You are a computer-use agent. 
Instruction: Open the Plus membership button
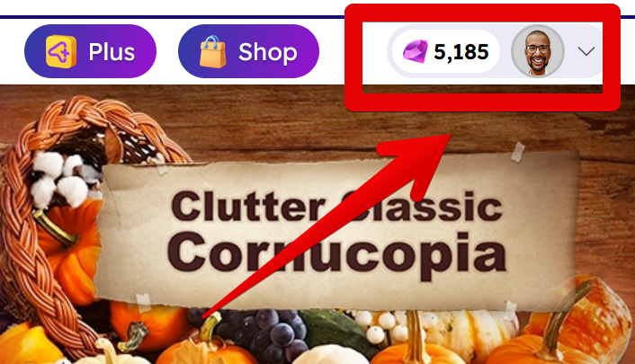pos(90,51)
